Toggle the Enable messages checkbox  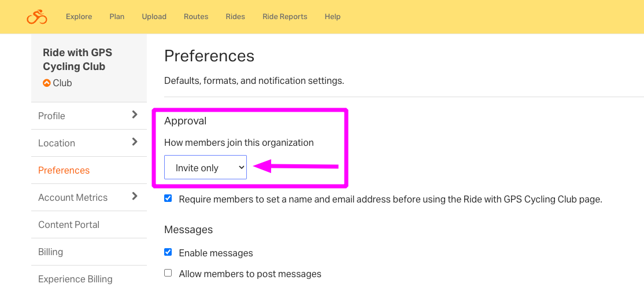tap(168, 252)
